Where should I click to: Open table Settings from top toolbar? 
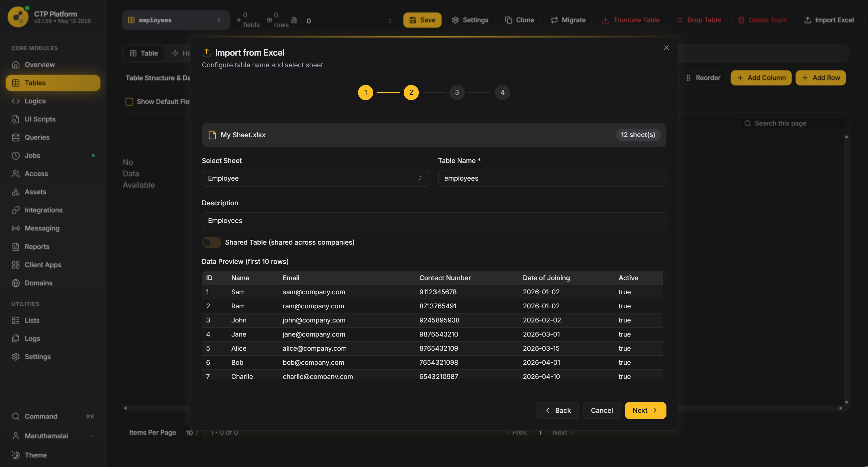click(x=470, y=20)
